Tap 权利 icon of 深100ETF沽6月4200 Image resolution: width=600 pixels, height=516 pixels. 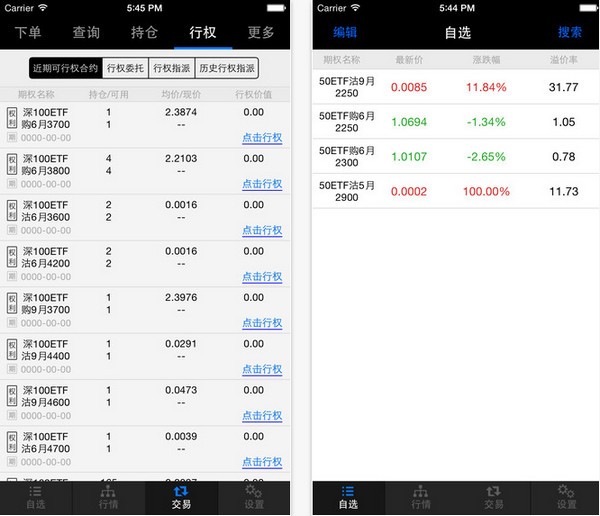[12, 257]
